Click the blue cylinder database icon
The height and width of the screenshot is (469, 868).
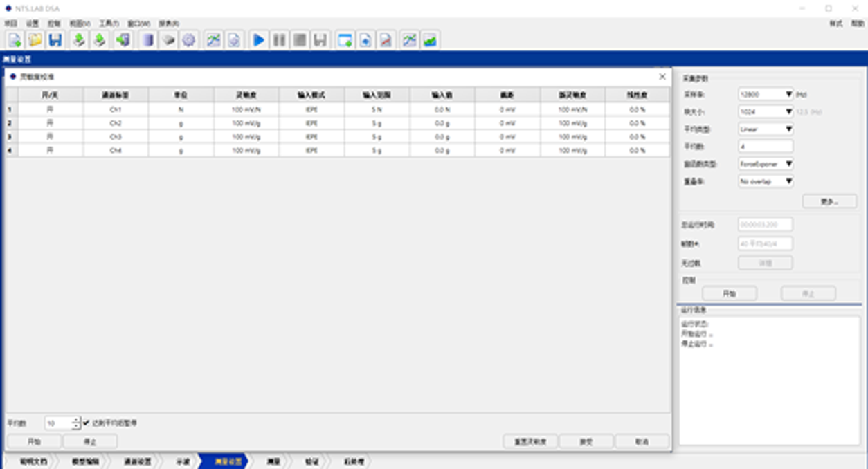tap(147, 40)
